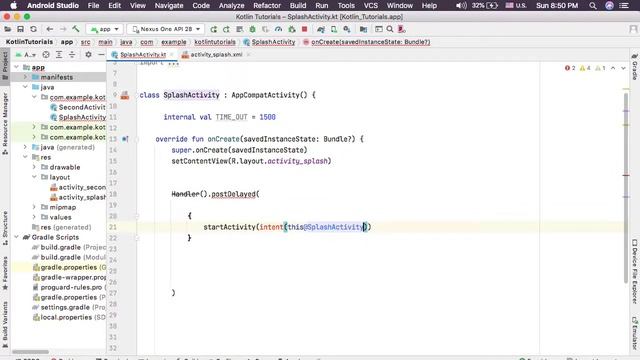This screenshot has width=640, height=360.
Task: Open the Navigate menu
Action: pos(169,6)
